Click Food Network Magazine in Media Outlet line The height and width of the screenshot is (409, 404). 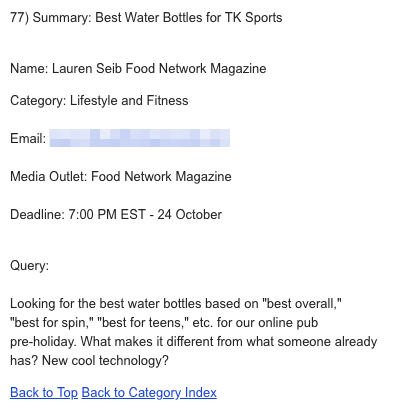[x=161, y=176]
